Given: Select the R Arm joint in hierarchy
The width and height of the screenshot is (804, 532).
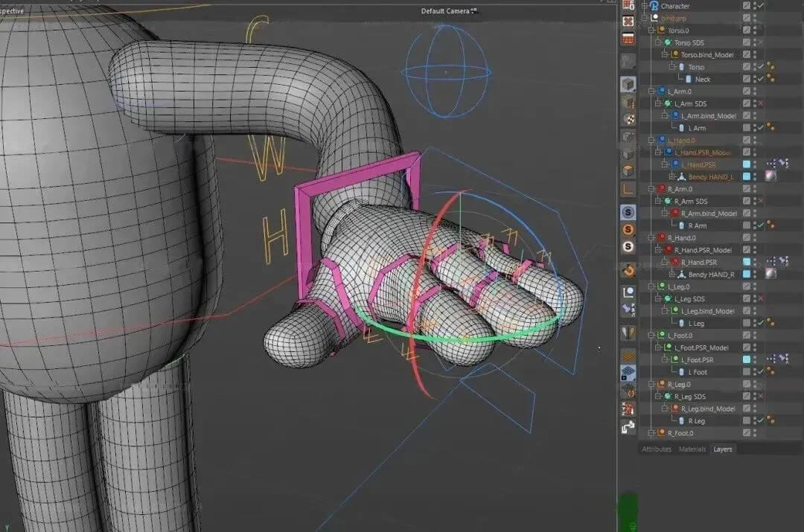Looking at the screenshot, I should 698,225.
